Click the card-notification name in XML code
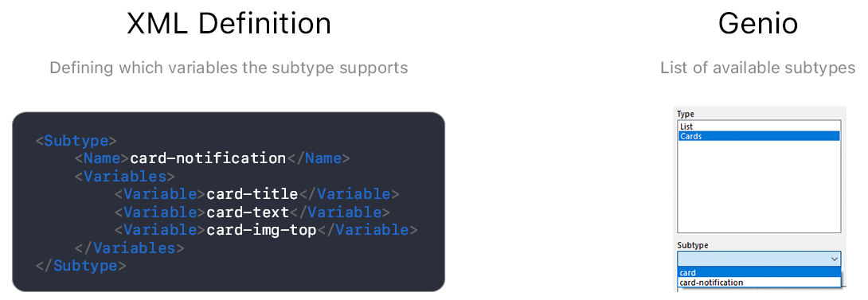 (x=208, y=158)
